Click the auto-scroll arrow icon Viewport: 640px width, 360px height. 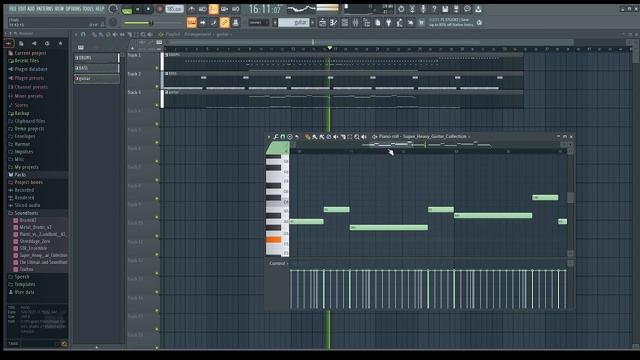[202, 22]
